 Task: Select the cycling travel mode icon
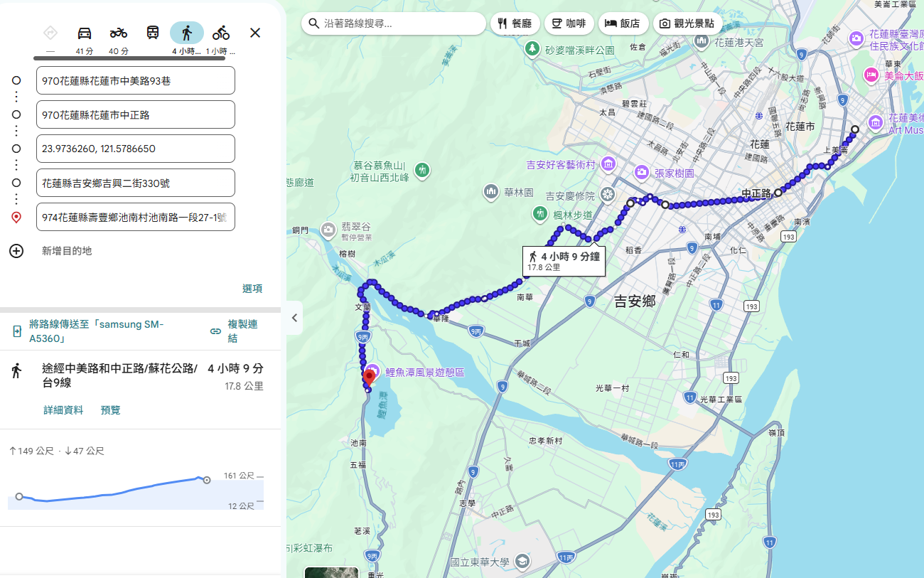(x=221, y=33)
